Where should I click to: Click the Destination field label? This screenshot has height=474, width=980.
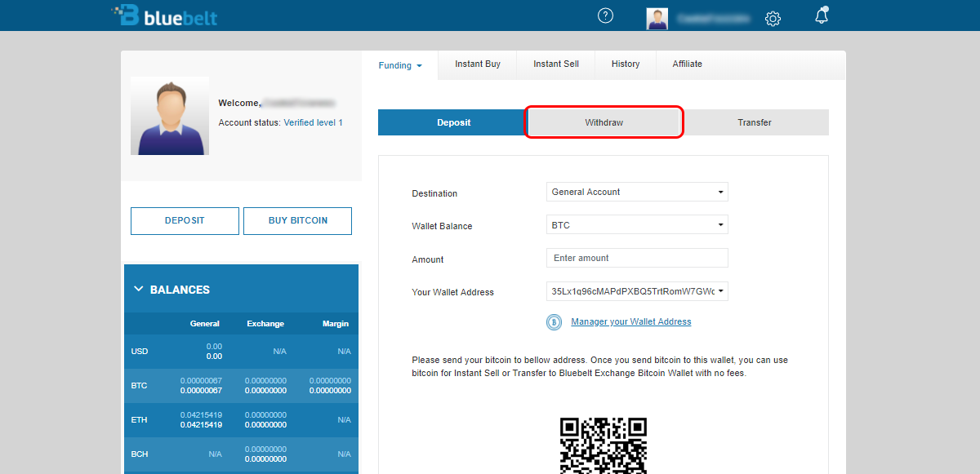click(434, 193)
